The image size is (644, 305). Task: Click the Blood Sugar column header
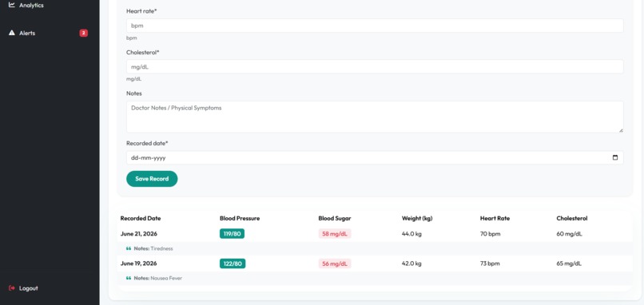click(x=335, y=219)
